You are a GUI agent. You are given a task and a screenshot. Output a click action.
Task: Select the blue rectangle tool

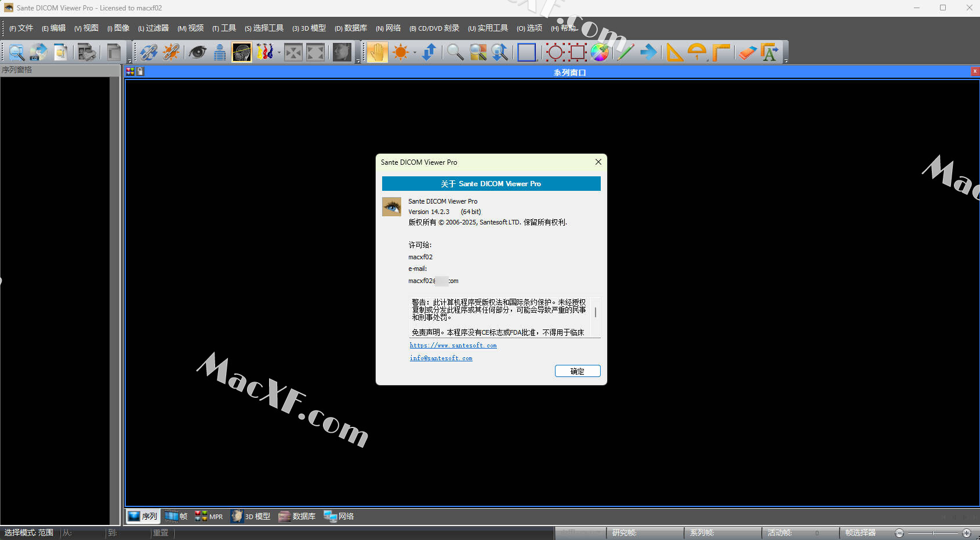527,52
